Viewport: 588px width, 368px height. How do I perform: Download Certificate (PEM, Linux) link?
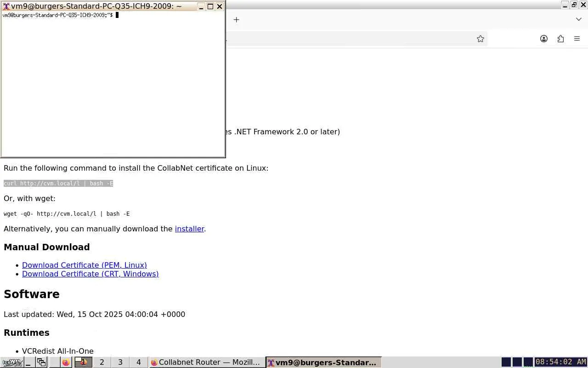pyautogui.click(x=85, y=265)
